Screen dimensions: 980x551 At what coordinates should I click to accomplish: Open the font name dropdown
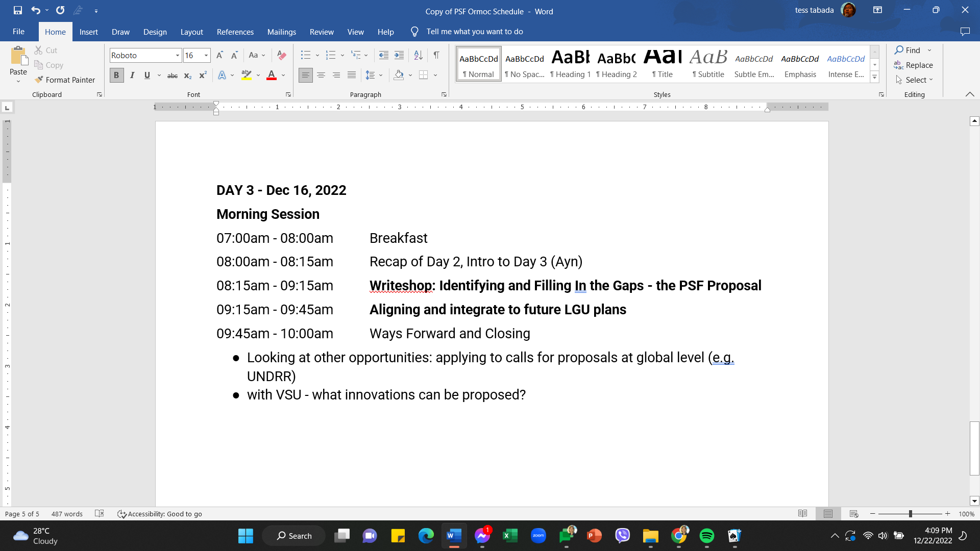click(x=177, y=55)
